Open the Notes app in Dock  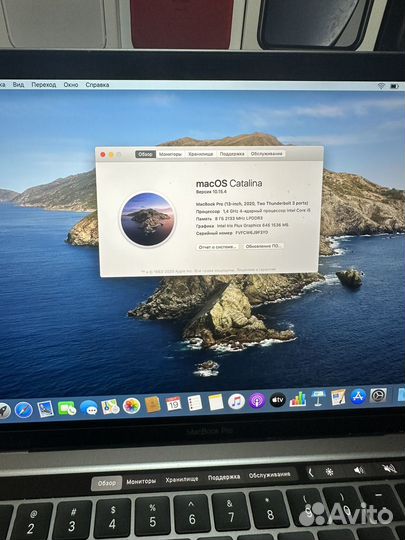216,402
